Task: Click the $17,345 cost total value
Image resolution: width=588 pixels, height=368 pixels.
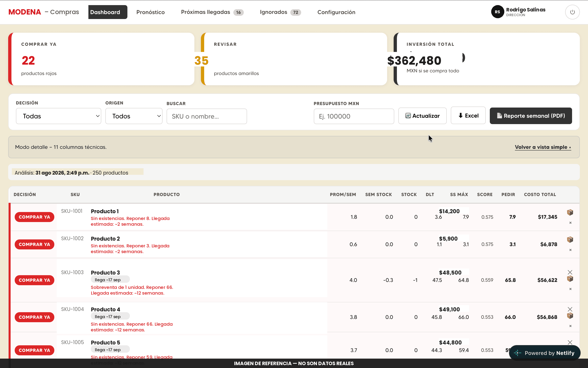Action: tap(547, 217)
